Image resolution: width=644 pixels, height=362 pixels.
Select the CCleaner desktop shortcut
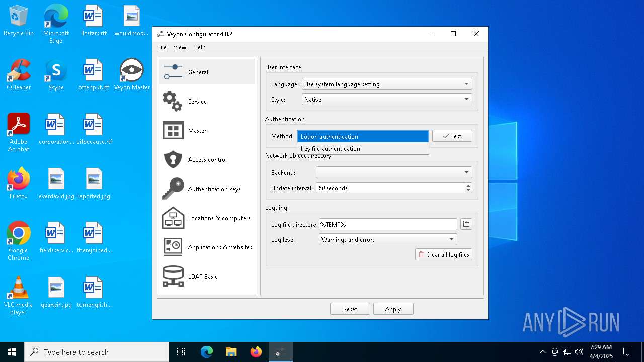point(19,75)
